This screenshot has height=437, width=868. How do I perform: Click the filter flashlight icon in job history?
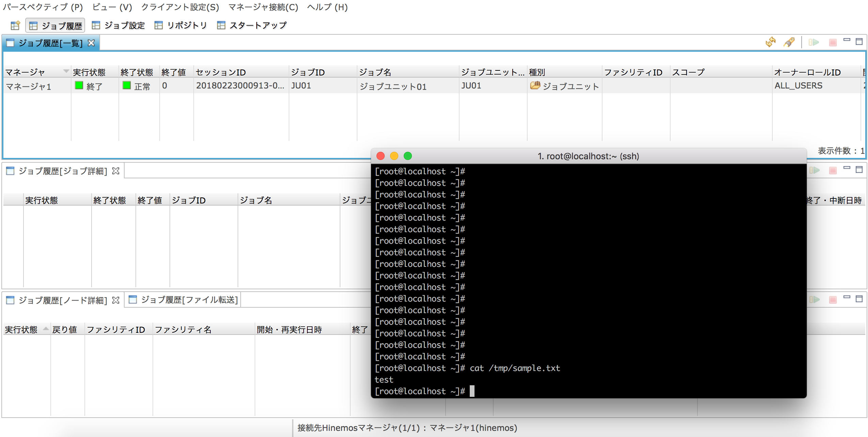(x=789, y=42)
